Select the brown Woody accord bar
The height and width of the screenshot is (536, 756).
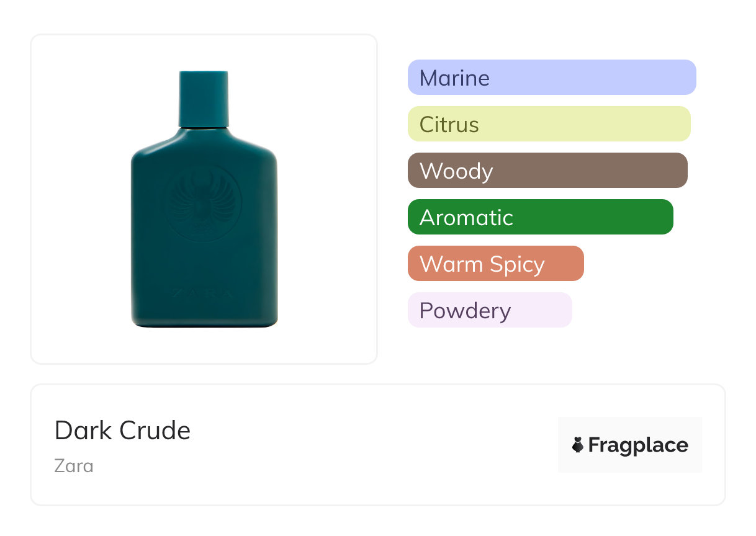coord(547,171)
